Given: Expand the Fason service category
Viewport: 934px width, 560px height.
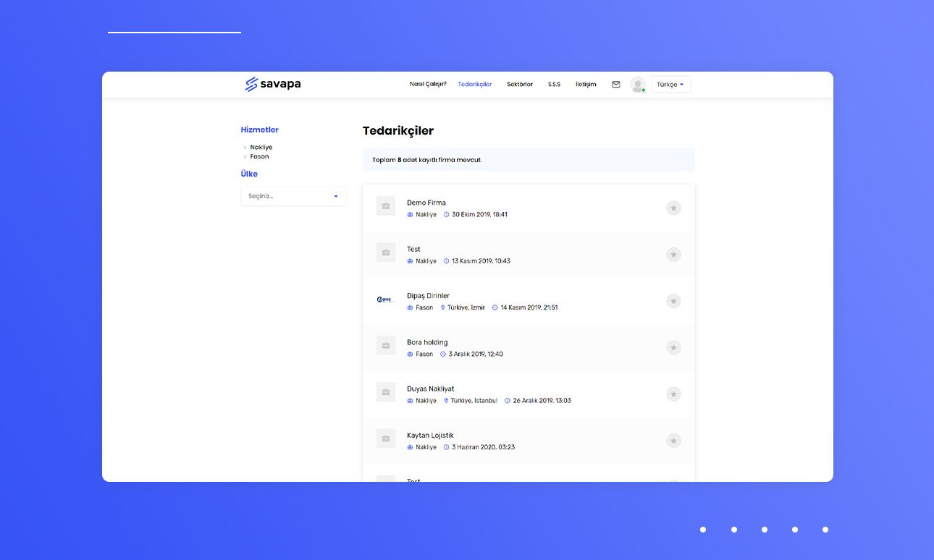Looking at the screenshot, I should (259, 156).
